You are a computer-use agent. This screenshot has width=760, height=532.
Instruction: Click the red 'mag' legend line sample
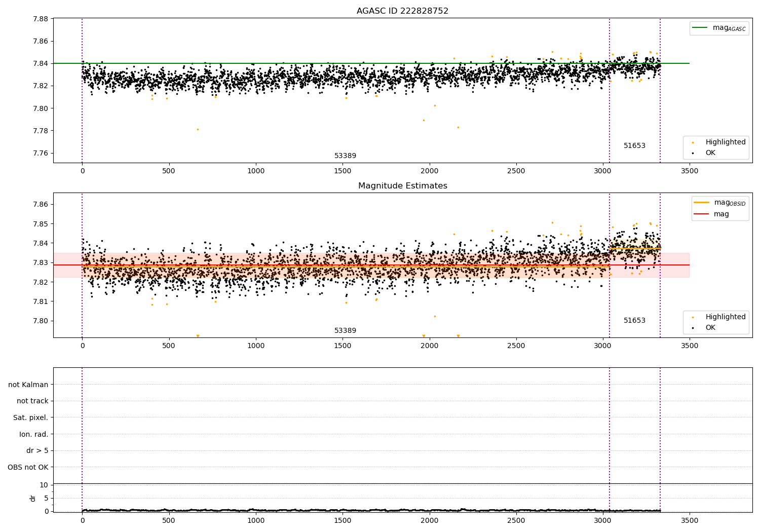pos(701,214)
